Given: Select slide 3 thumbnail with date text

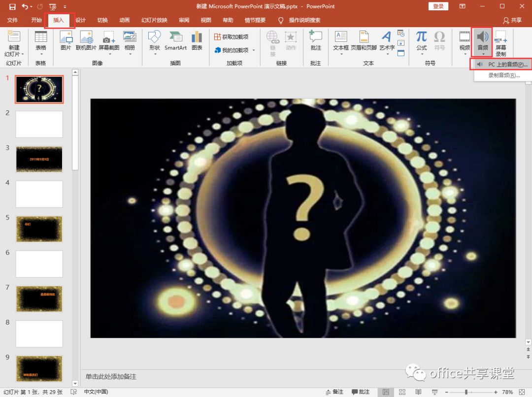Looking at the screenshot, I should 39,159.
